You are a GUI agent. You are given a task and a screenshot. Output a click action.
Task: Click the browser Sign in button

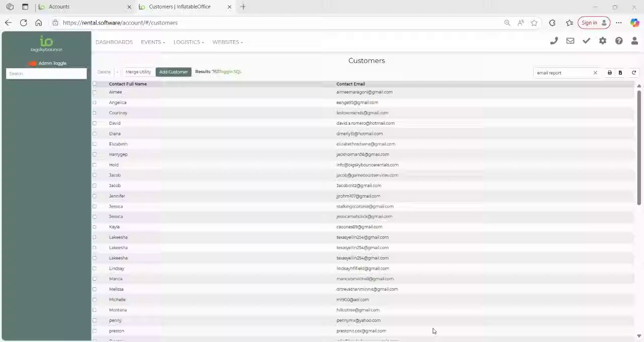[594, 23]
